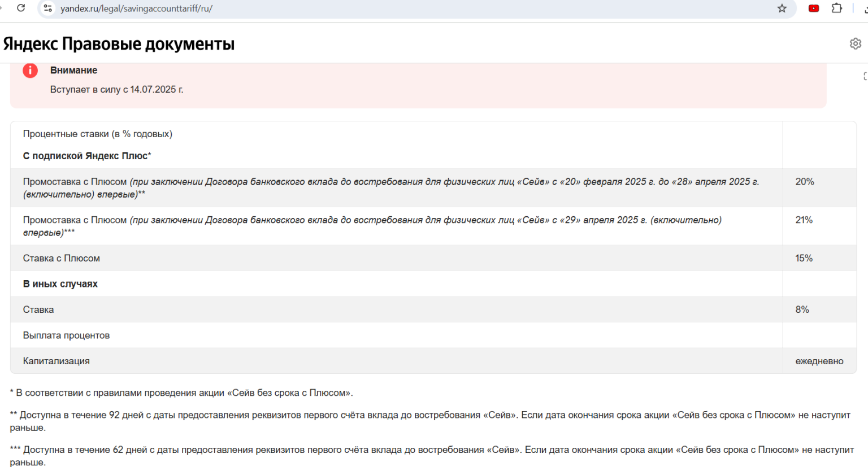868x467 pixels.
Task: Click the 'Яндекс Правовые документы' header title
Action: tap(119, 44)
